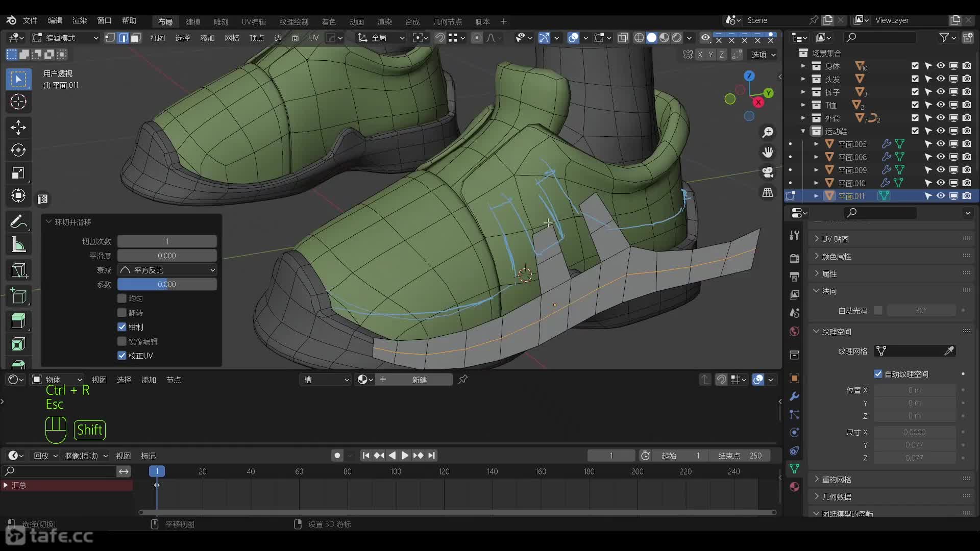Open the Render properties tab
The image size is (980, 551).
[x=794, y=259]
